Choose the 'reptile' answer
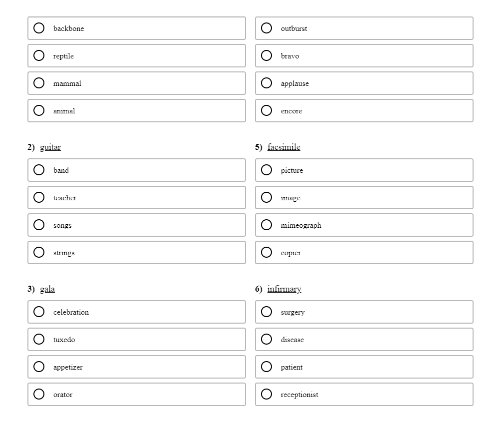The image size is (504, 431). (x=39, y=55)
